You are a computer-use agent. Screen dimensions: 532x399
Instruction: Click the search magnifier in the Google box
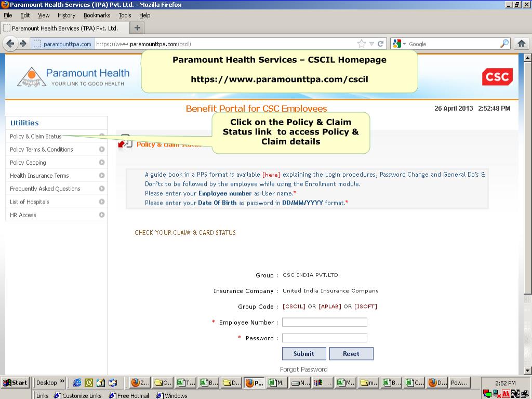pyautogui.click(x=504, y=44)
